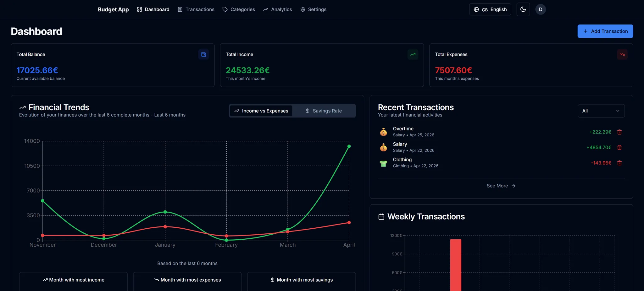This screenshot has height=291, width=644.
Task: Click the 7507.60€ expenses amount
Action: [453, 70]
